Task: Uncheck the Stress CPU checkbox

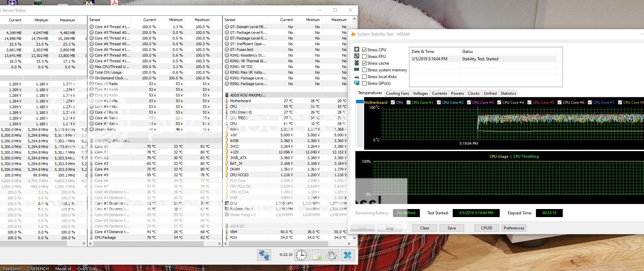Action: 364,50
